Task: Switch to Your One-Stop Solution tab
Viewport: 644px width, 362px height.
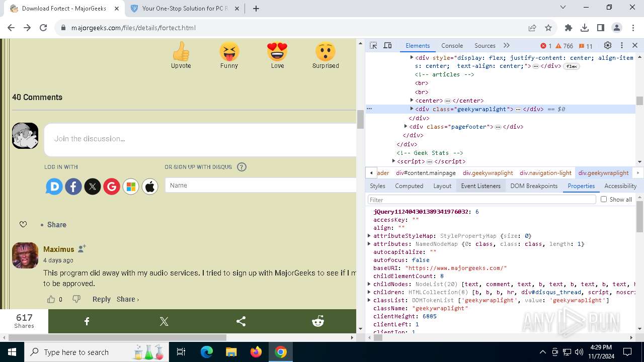Action: click(x=185, y=9)
